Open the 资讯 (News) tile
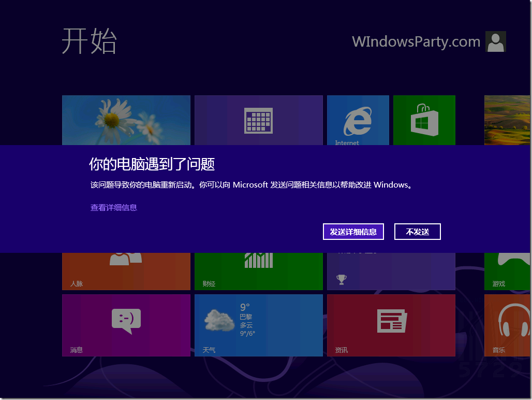532x400 pixels. pyautogui.click(x=391, y=325)
